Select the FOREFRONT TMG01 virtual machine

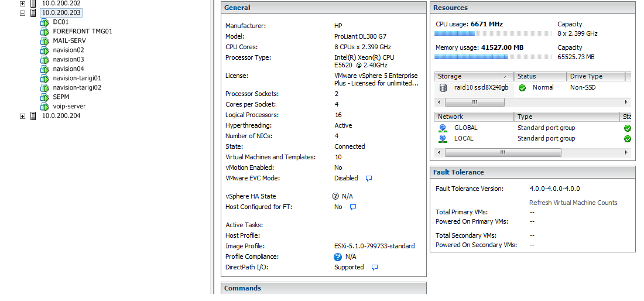click(x=83, y=32)
